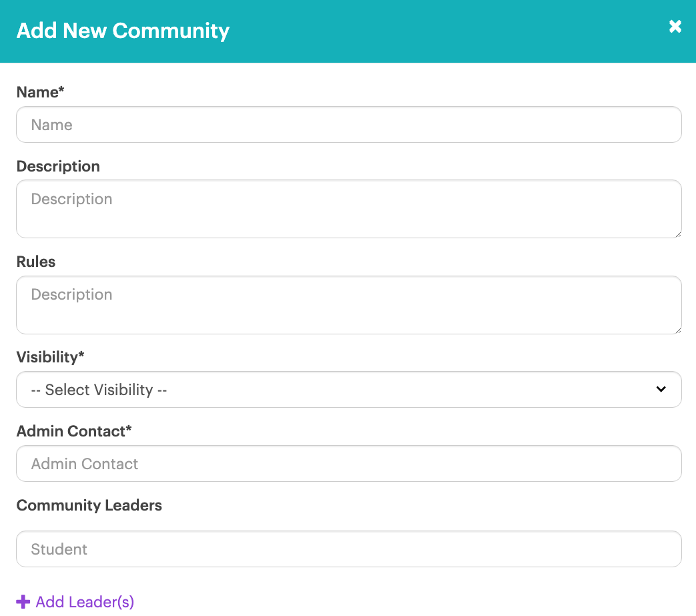Select the Student field under Community Leaders
The height and width of the screenshot is (616, 696).
pos(348,549)
